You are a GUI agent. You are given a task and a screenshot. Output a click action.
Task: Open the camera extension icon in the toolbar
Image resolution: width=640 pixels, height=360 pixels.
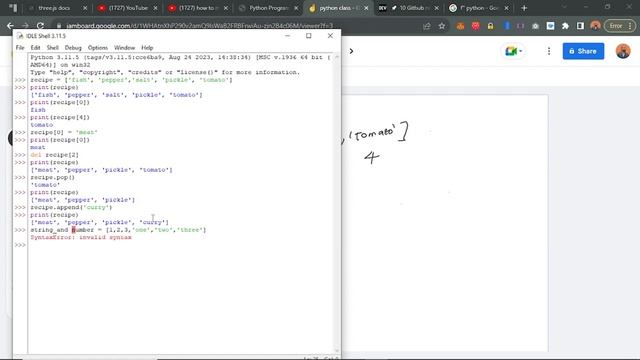(536, 26)
